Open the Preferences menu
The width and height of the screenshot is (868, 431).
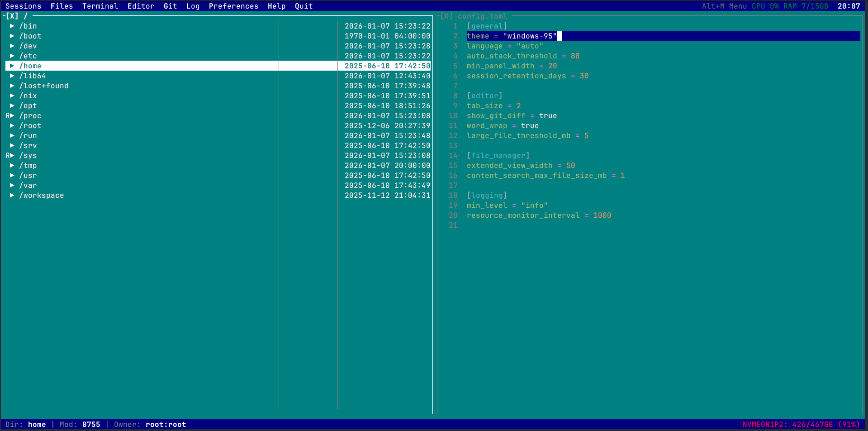tap(233, 6)
